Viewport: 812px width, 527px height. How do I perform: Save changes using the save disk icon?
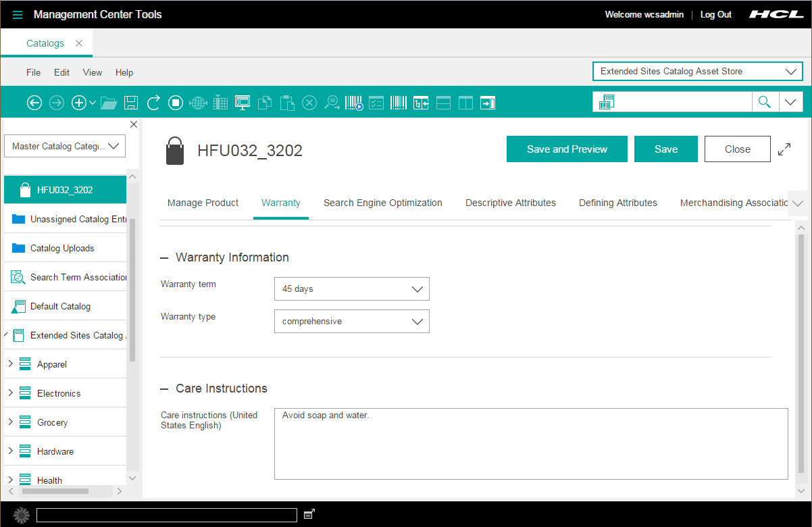pos(130,102)
